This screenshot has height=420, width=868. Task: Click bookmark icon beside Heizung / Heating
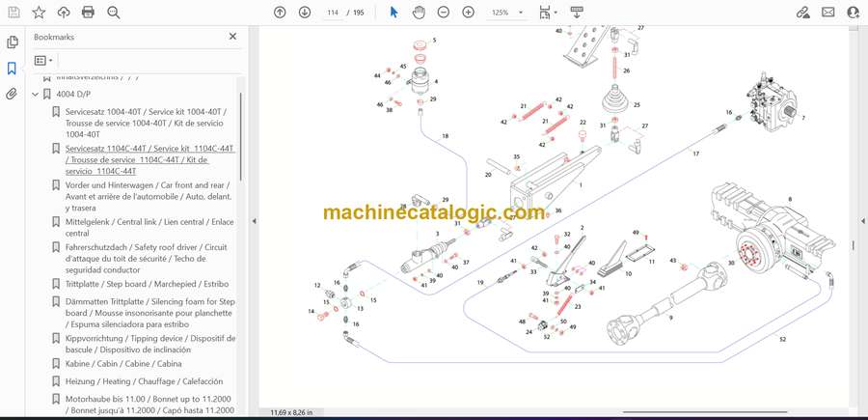pos(56,381)
